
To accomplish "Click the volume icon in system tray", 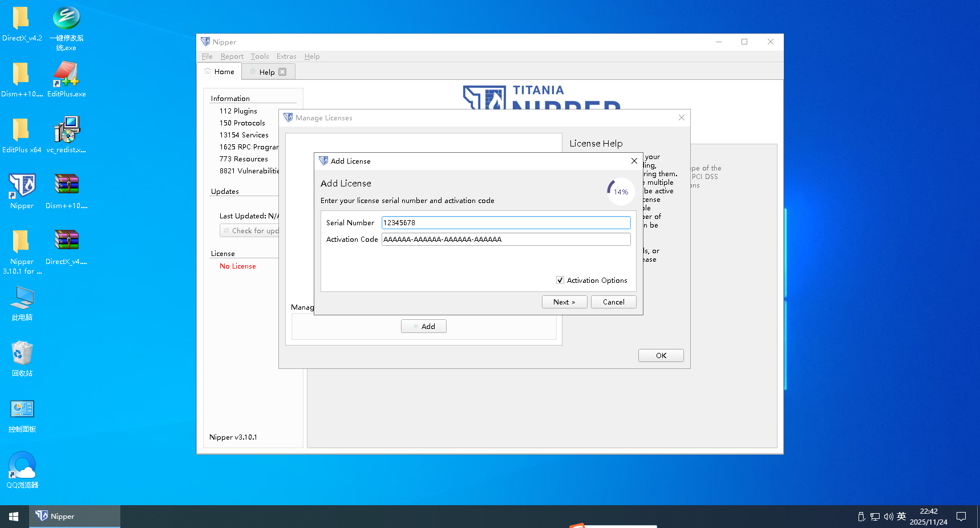I will pyautogui.click(x=888, y=517).
